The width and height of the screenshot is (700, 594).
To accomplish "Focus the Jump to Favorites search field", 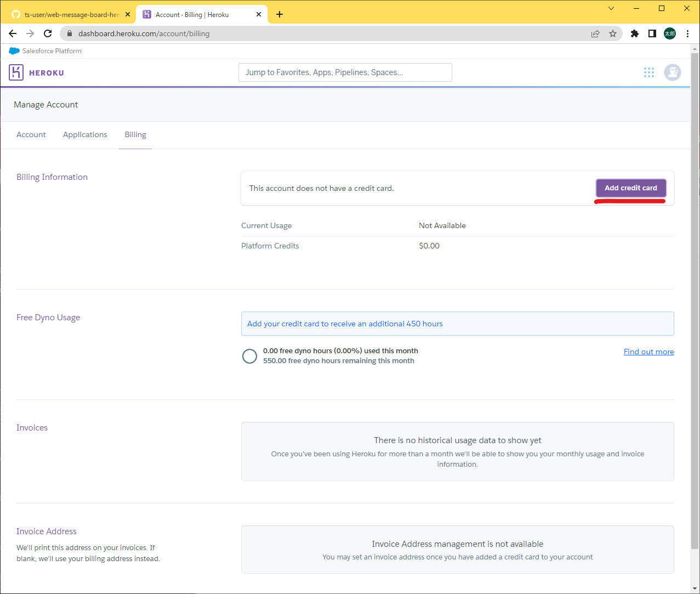I will pos(345,72).
